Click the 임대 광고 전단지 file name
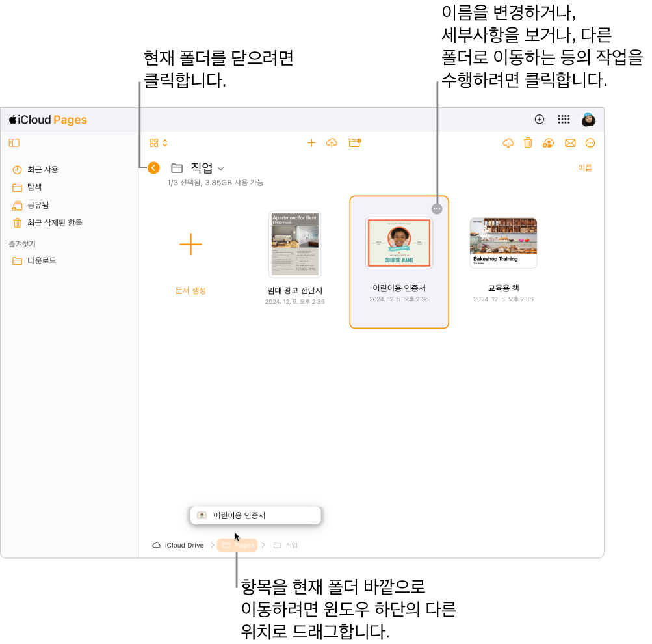This screenshot has height=644, width=652. (x=295, y=291)
